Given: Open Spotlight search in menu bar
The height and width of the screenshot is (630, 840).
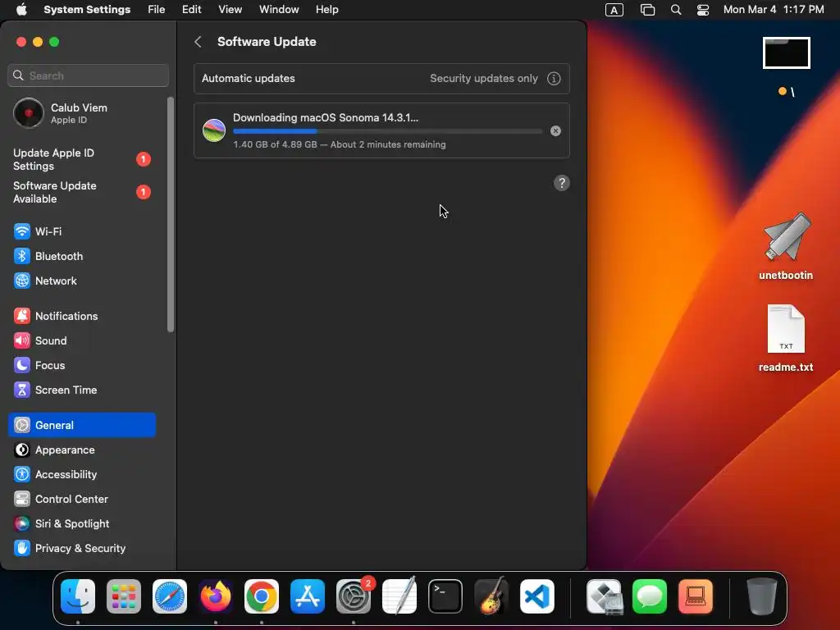Looking at the screenshot, I should (676, 10).
